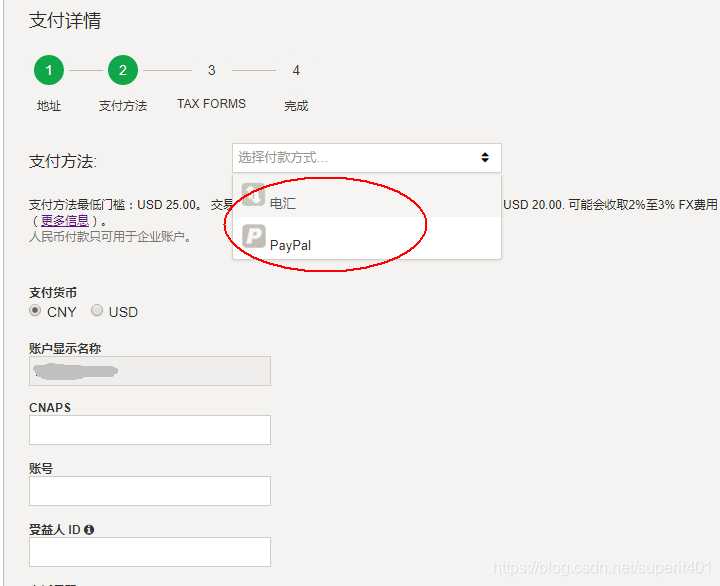Click the 账户显示名称 input field
The height and width of the screenshot is (586, 720).
(x=150, y=371)
